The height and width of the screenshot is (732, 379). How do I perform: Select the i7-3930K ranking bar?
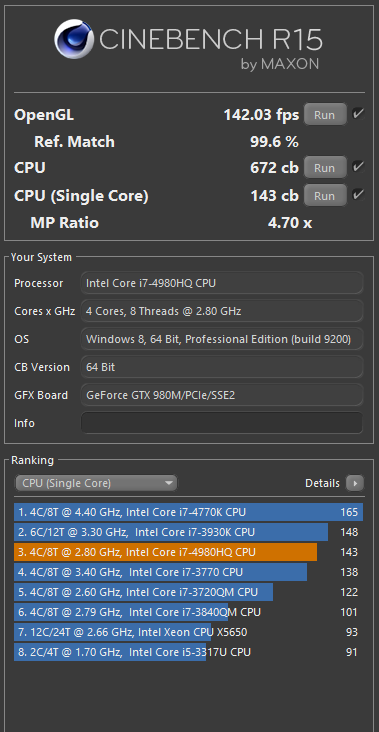[171, 532]
